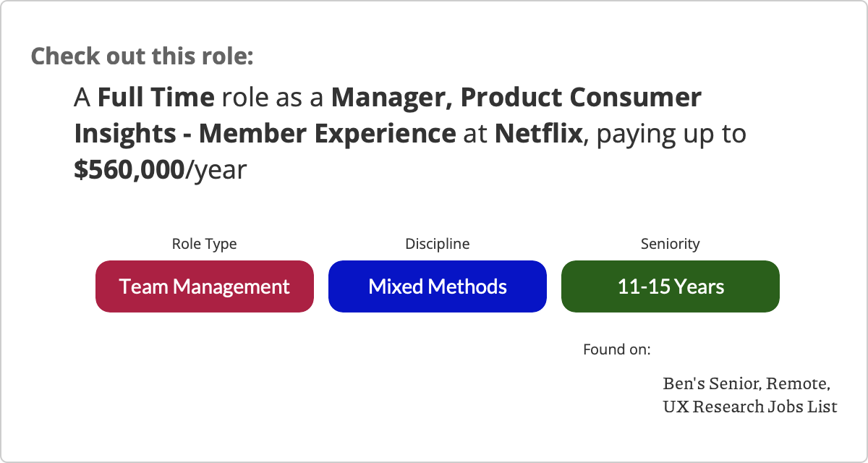Click the $560,000 salary figure

129,170
